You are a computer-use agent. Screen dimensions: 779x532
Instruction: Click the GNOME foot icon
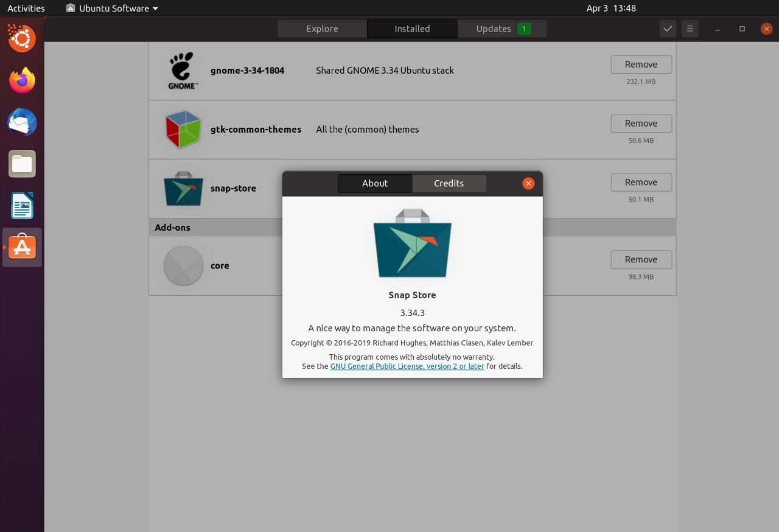click(183, 71)
